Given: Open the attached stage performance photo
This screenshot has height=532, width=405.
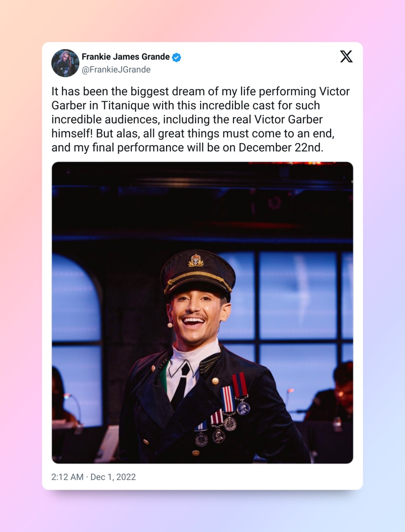Looking at the screenshot, I should click(x=202, y=312).
